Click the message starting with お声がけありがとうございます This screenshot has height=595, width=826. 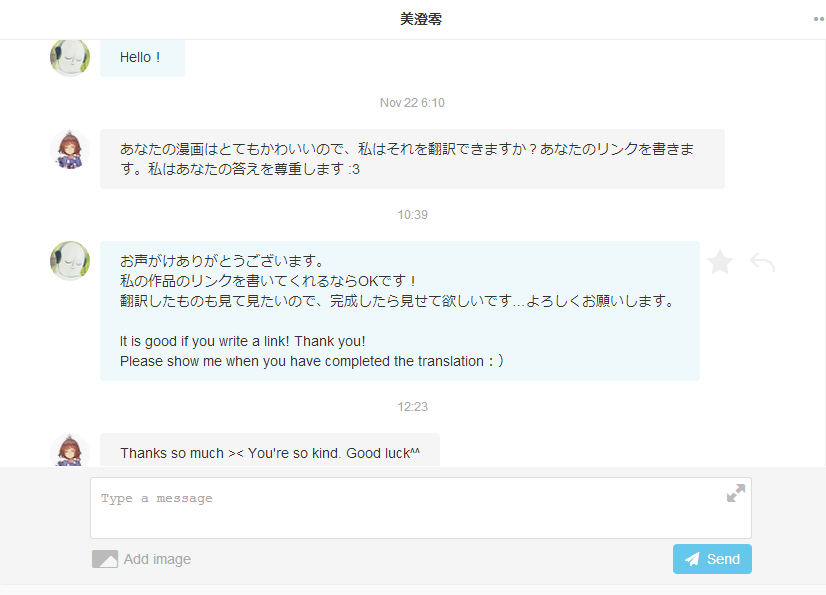click(400, 311)
